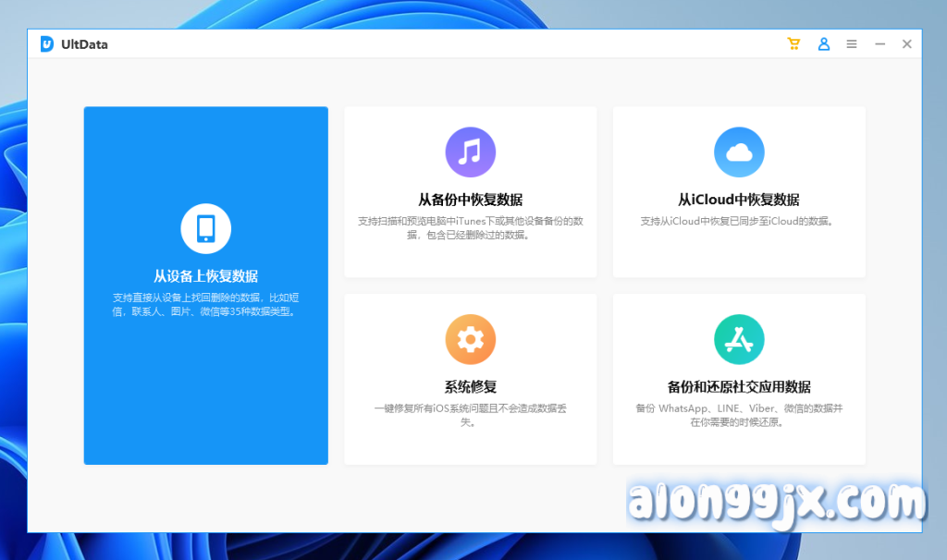Click the iTunes backup description text
The height and width of the screenshot is (560, 947).
tap(470, 228)
